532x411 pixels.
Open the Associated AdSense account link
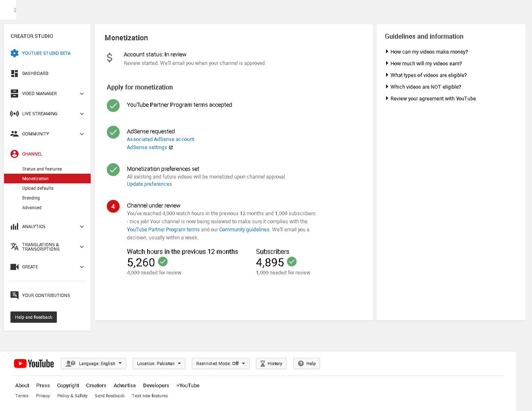coord(160,139)
